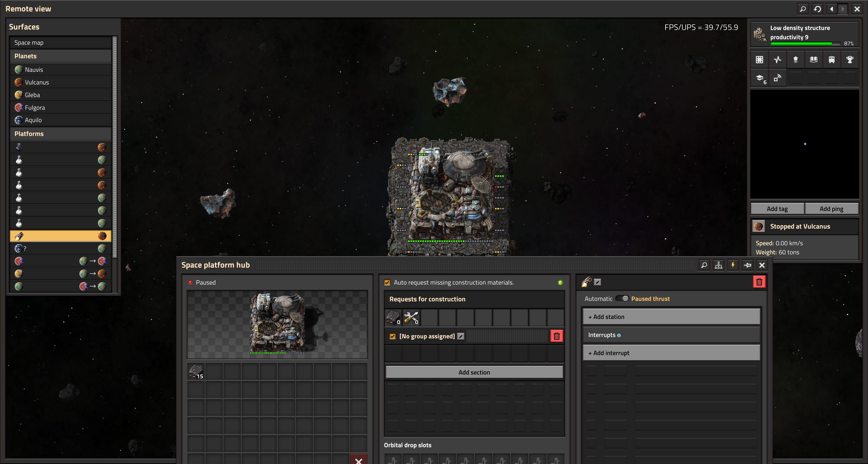This screenshot has width=868, height=464.
Task: Toggle Auto request missing construction materials
Action: pos(387,283)
